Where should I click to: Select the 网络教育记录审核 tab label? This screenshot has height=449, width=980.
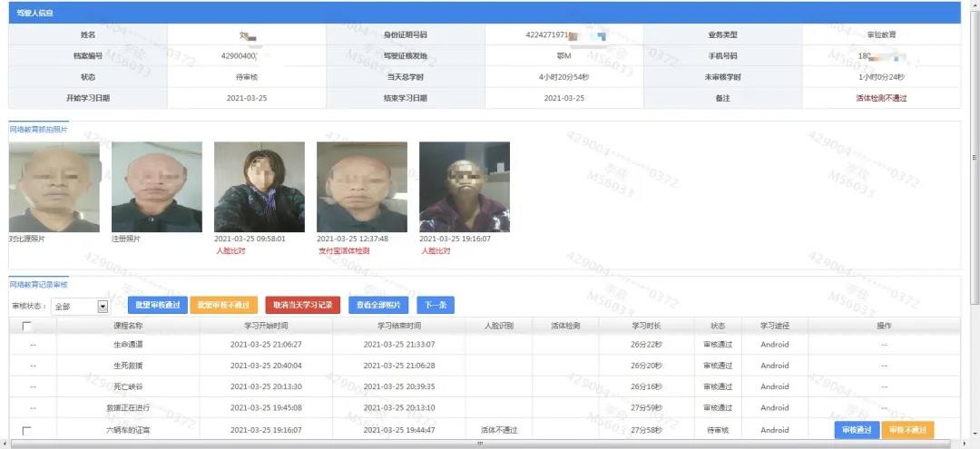coord(38,285)
